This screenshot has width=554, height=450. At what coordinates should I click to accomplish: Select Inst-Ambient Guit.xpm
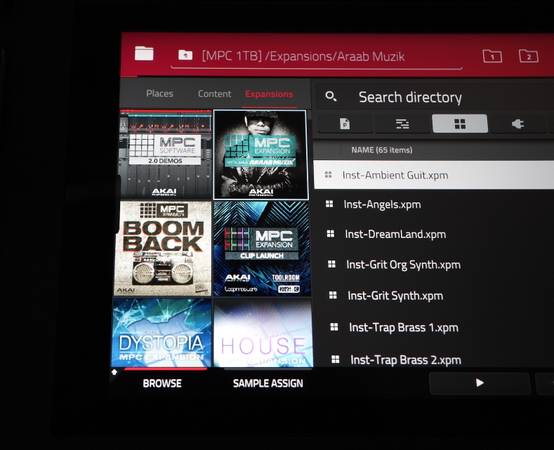coord(434,175)
